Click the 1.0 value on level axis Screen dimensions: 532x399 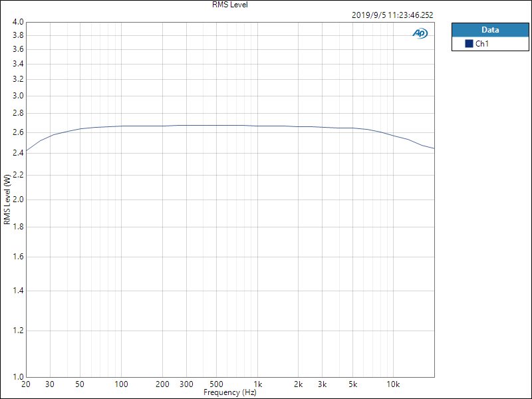point(18,376)
